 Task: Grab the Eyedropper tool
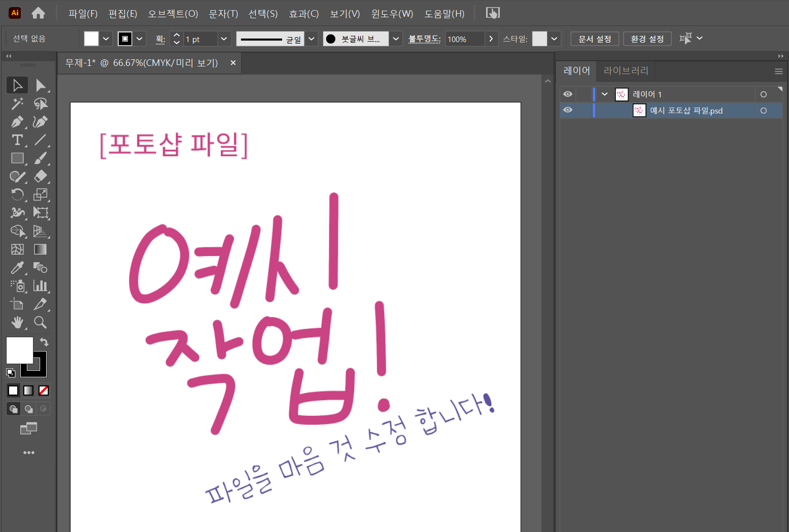coord(17,268)
